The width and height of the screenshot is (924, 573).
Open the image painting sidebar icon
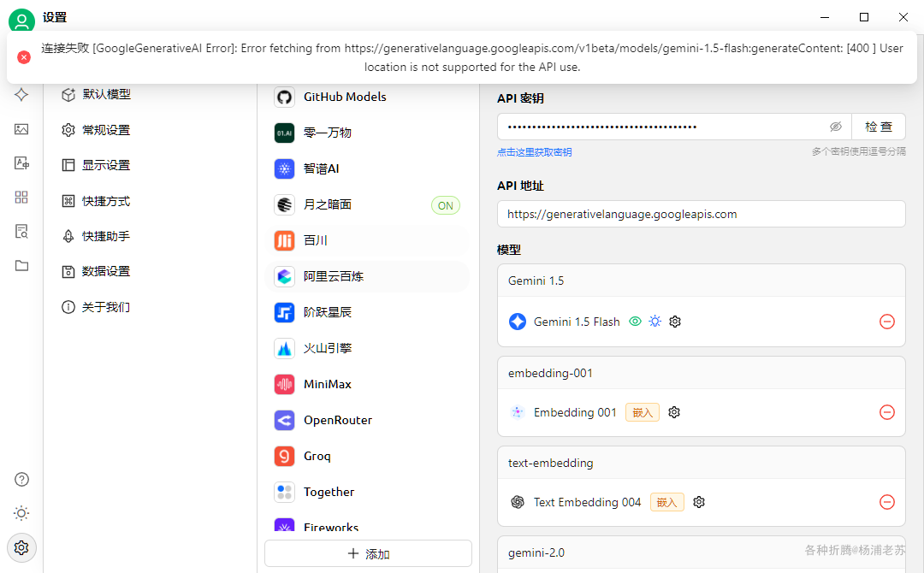[x=21, y=129]
